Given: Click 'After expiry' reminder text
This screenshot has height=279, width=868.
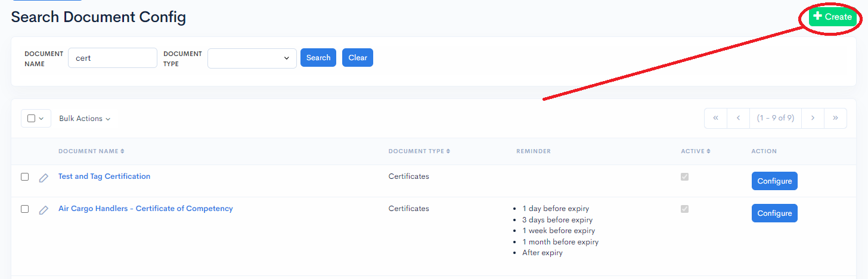Looking at the screenshot, I should pos(542,253).
